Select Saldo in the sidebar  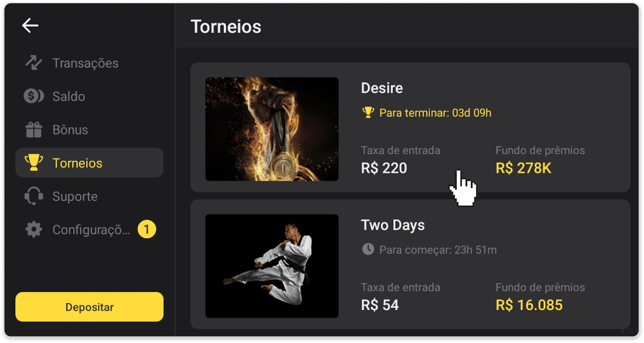tap(69, 97)
